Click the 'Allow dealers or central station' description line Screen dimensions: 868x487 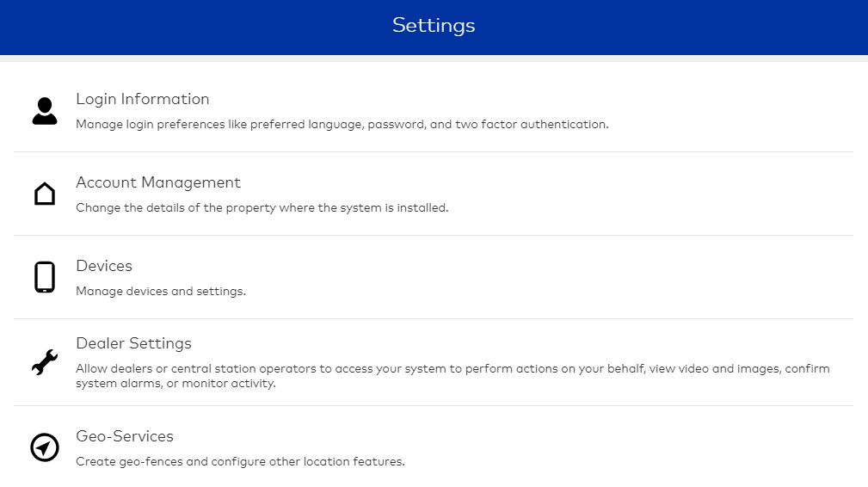[x=452, y=368]
